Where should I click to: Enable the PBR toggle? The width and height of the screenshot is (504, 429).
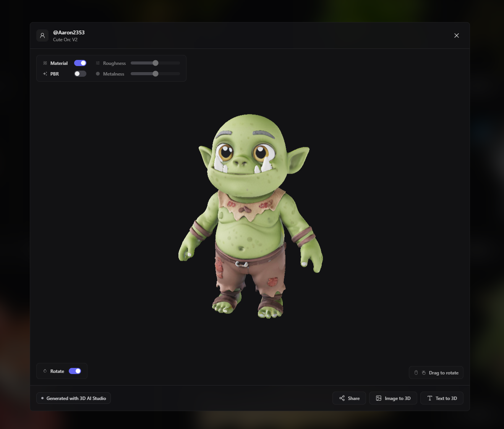80,74
